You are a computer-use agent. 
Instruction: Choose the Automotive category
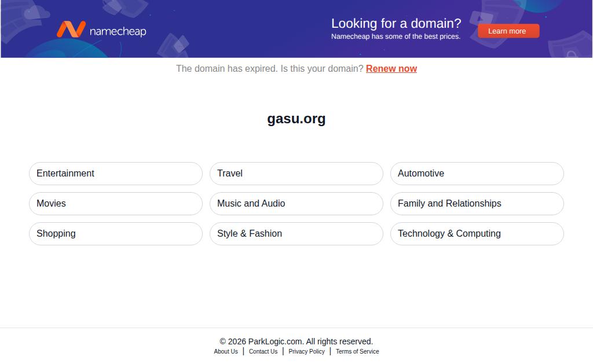tap(477, 174)
